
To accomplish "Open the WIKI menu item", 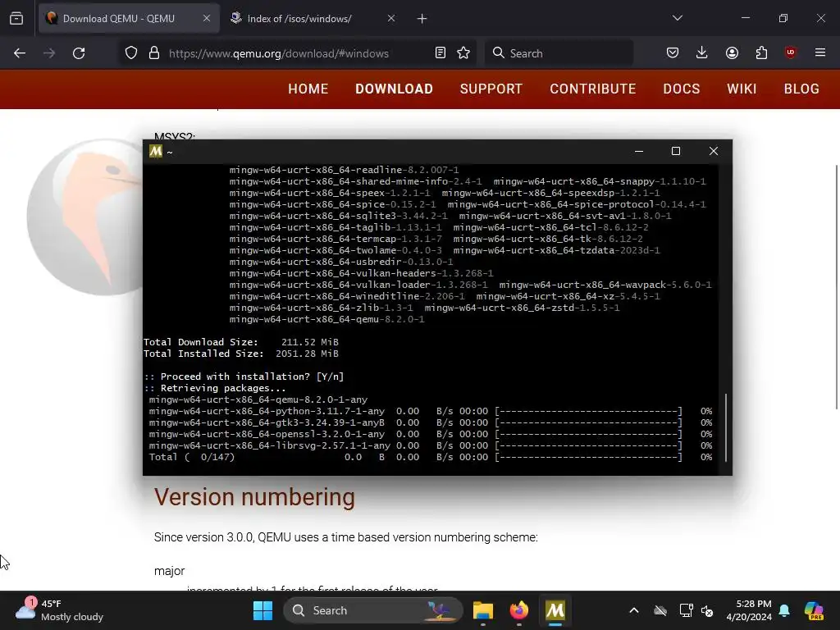I will [742, 89].
